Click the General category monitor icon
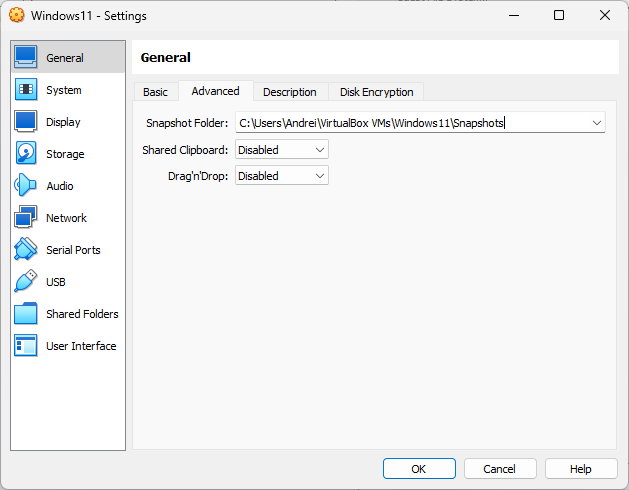The width and height of the screenshot is (629, 490). 26,57
